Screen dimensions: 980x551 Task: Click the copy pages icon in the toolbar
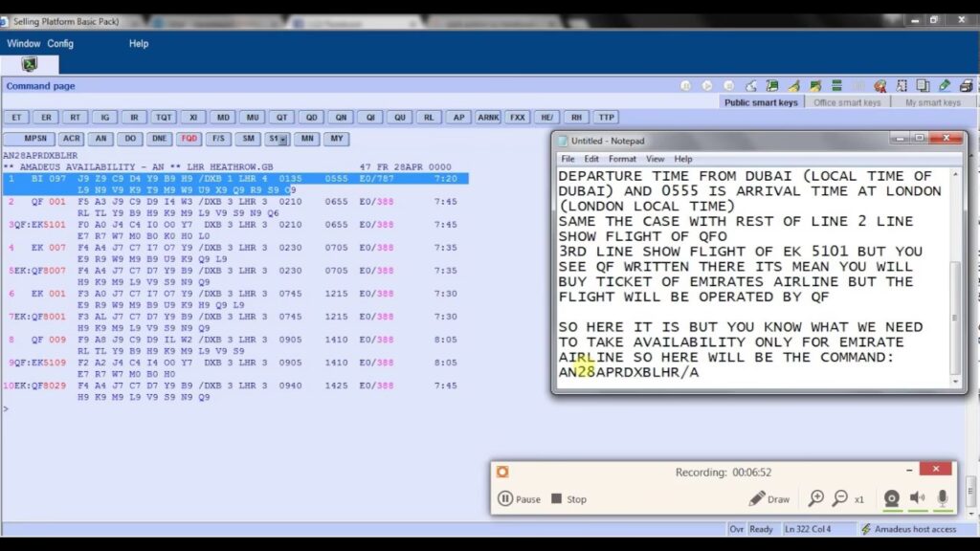(922, 86)
